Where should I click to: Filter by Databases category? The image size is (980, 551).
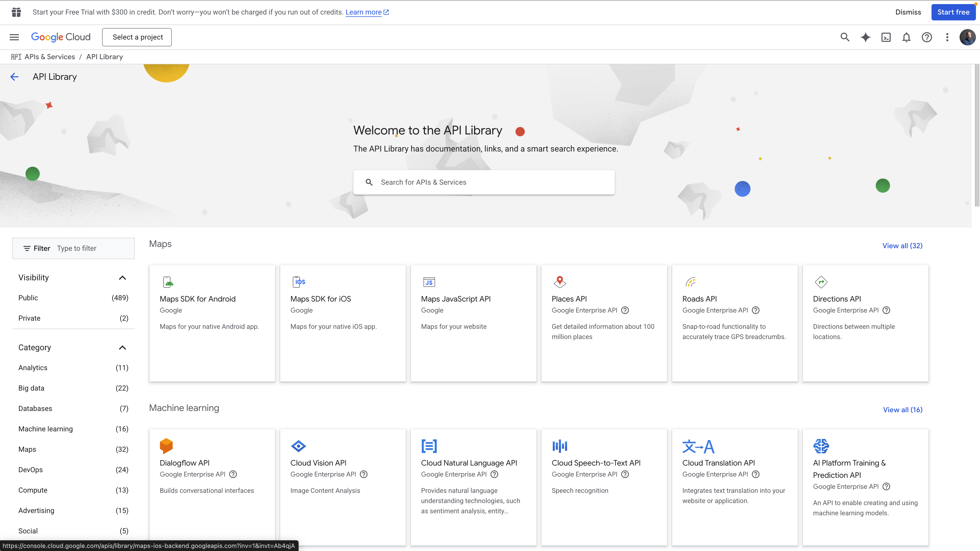[73, 408]
